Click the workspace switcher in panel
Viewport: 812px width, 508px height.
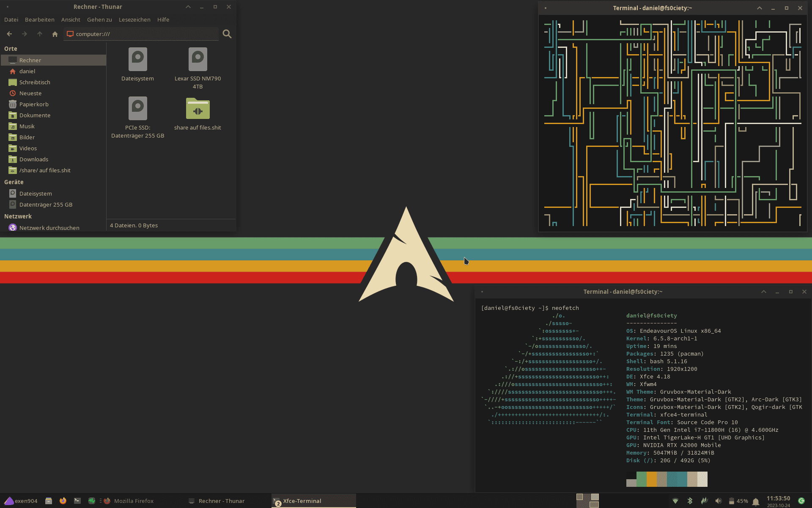(588, 501)
